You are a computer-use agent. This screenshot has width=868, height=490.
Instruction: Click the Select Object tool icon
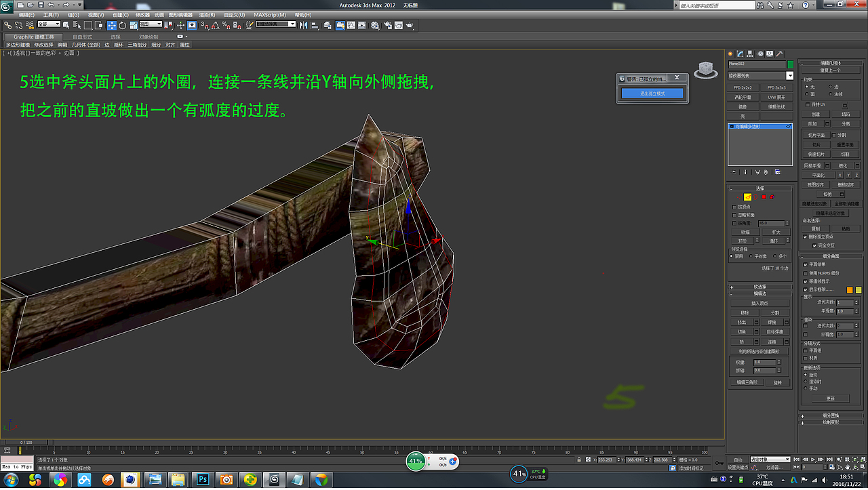(x=67, y=25)
